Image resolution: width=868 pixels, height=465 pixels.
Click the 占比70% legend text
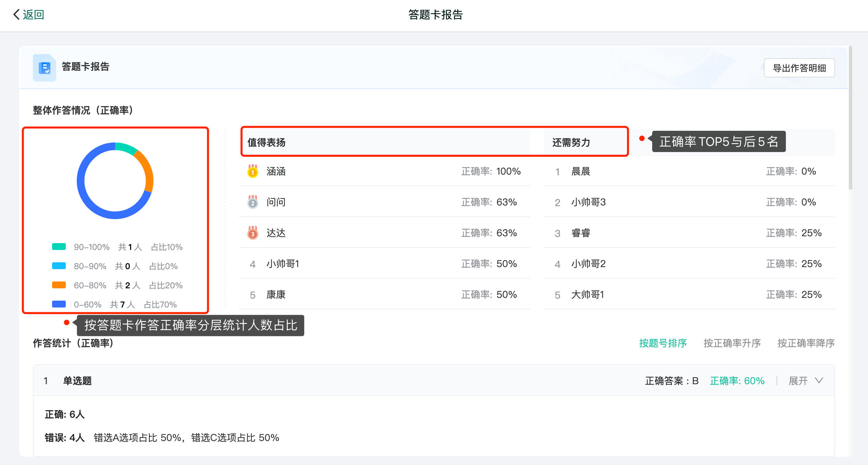[160, 304]
